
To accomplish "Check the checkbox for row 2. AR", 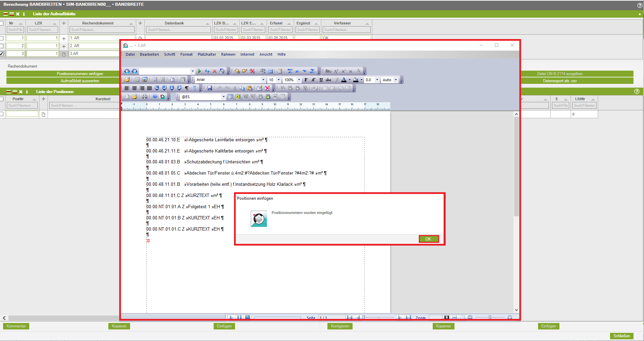I will pos(2,46).
